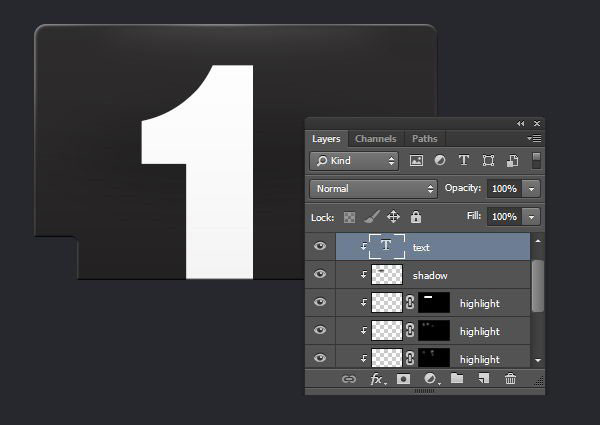This screenshot has height=425, width=600.
Task: Select the text layer thumbnail
Action: point(387,246)
